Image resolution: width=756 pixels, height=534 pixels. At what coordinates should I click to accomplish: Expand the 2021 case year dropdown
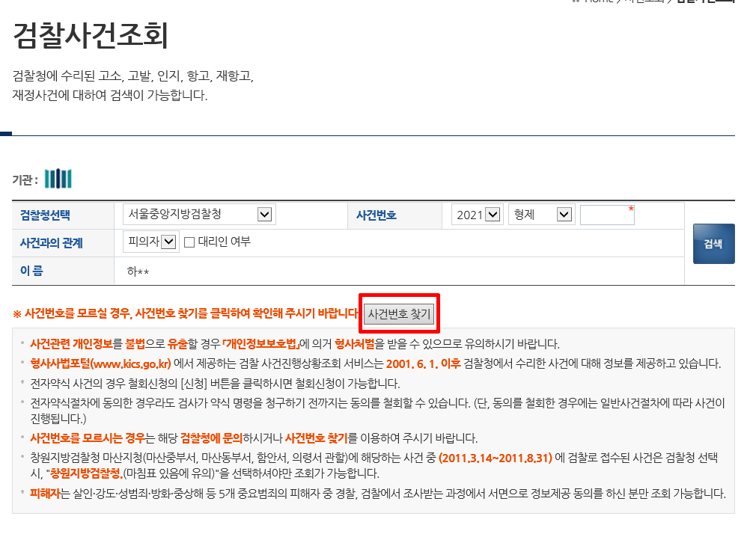click(x=476, y=215)
